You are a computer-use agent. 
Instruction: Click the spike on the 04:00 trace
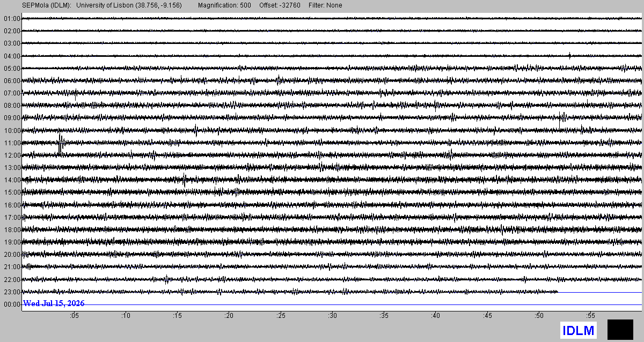click(x=570, y=55)
